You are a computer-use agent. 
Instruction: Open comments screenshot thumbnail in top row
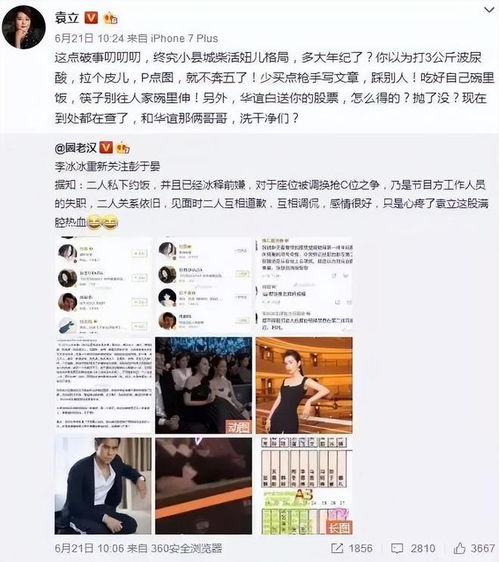[304, 285]
